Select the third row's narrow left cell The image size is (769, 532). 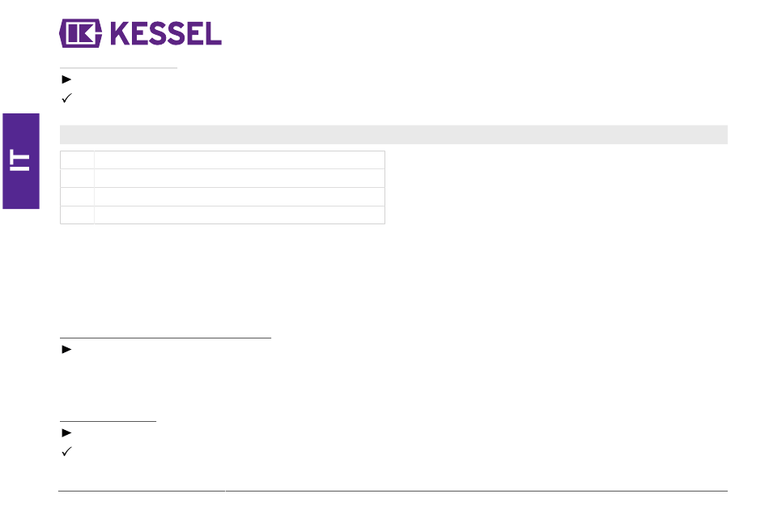point(77,197)
